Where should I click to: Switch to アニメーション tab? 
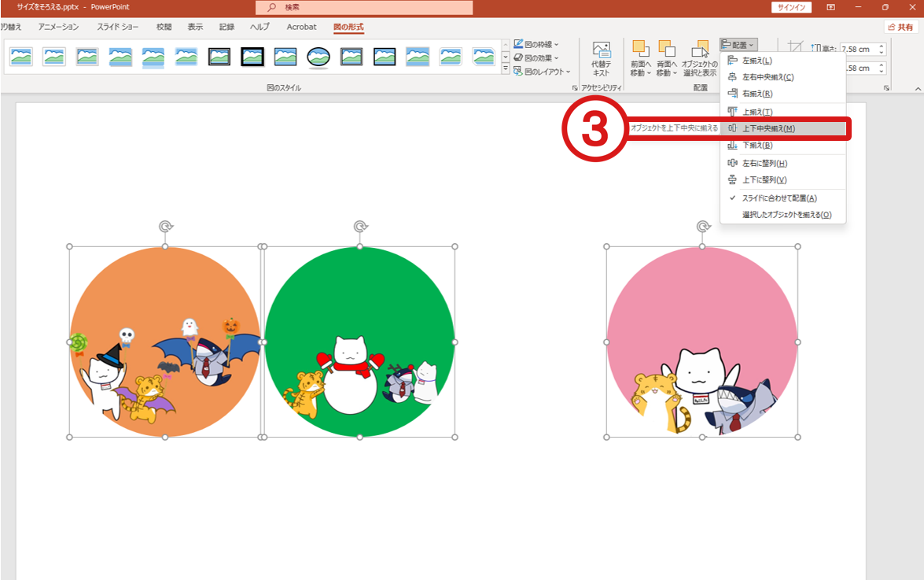tap(58, 27)
